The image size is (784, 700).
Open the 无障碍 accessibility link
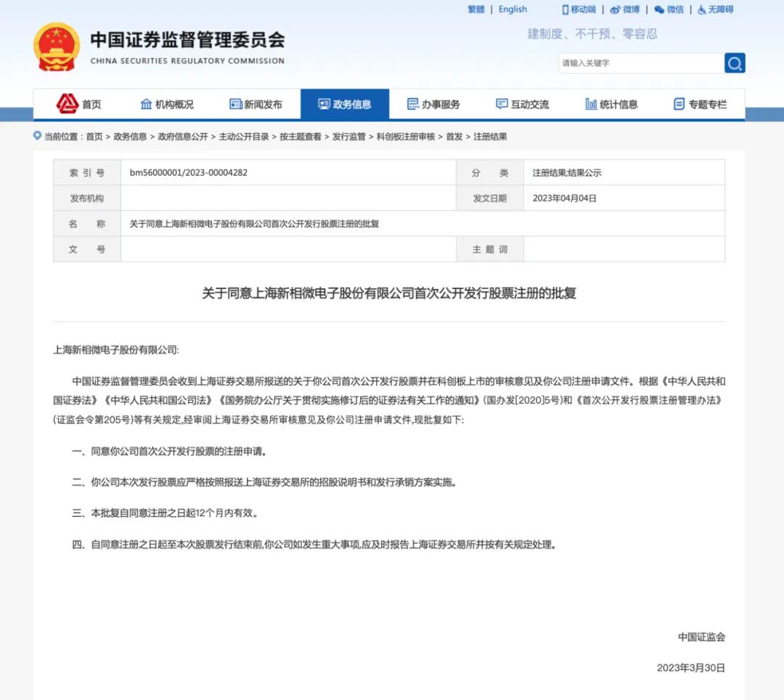[721, 9]
